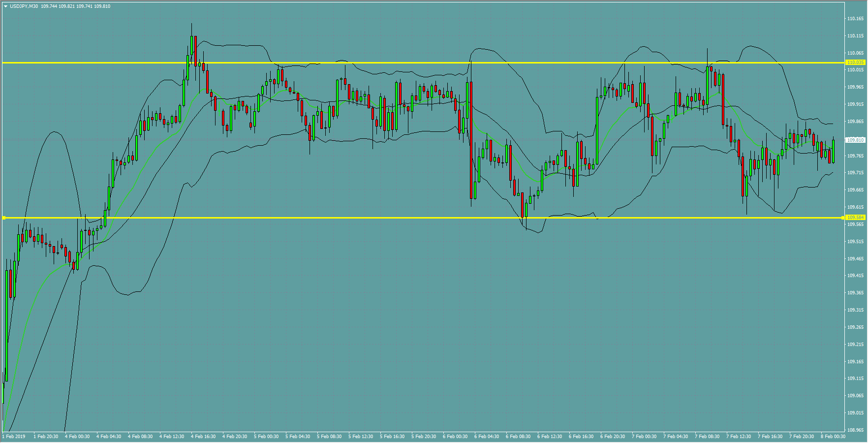Click the '7 Feb 04:30' time label
Viewport: 868px width, 443px height.
[x=676, y=437]
